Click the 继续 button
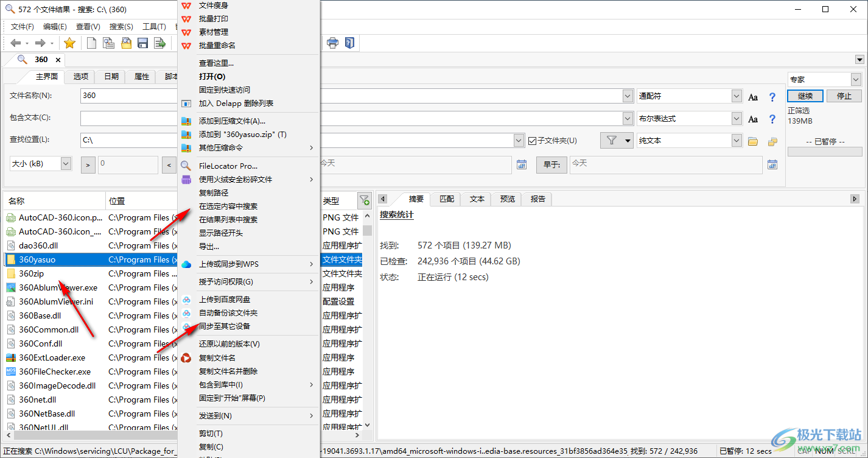868x458 pixels. click(805, 96)
